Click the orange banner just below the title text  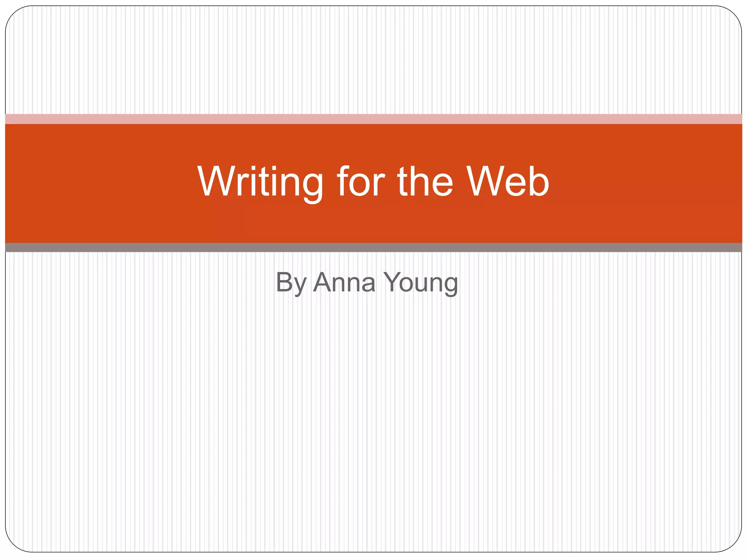[x=373, y=222]
